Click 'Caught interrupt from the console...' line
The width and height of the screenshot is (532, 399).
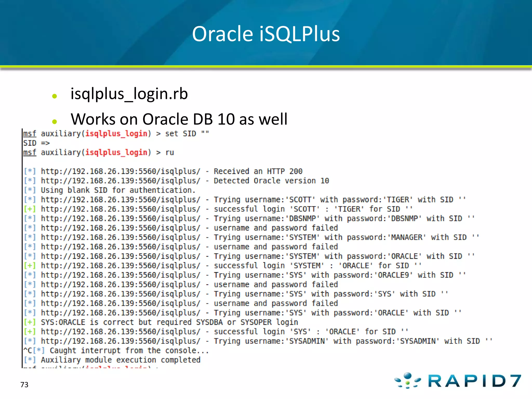point(116,351)
